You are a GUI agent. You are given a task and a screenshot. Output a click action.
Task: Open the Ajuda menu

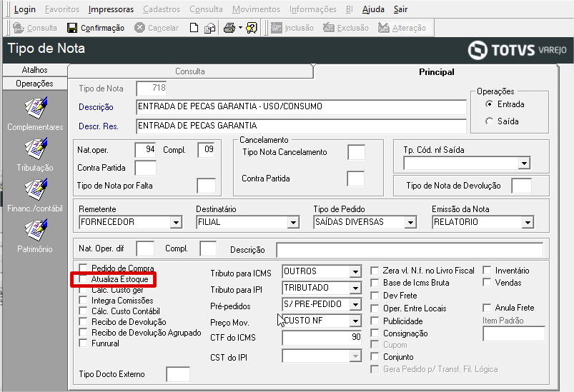[x=373, y=9]
